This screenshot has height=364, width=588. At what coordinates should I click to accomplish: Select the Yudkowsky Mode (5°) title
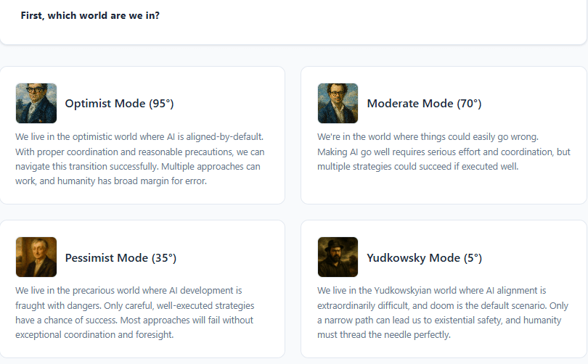(424, 258)
